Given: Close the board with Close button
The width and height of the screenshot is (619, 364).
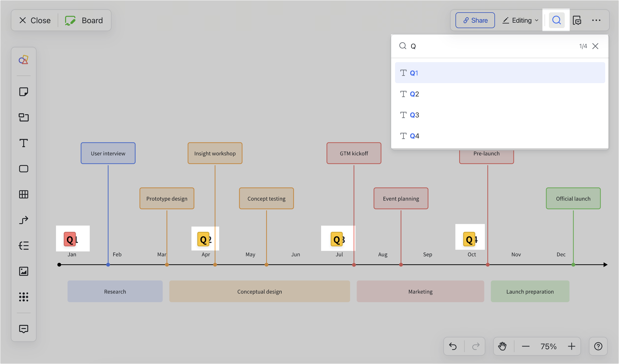Looking at the screenshot, I should pos(35,20).
